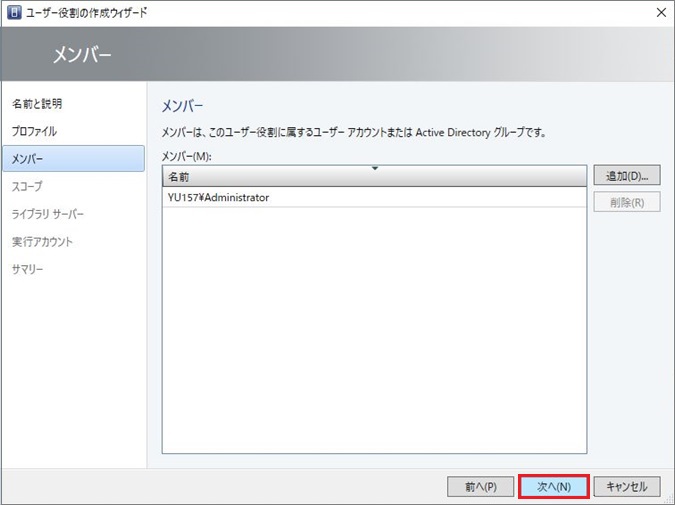Image resolution: width=675 pixels, height=505 pixels.
Task: Proceed with the 次へ(N) button
Action: click(x=553, y=486)
